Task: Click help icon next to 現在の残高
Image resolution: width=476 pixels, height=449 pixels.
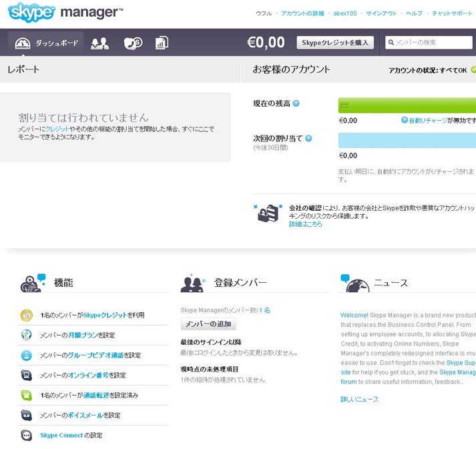Action: [x=296, y=103]
